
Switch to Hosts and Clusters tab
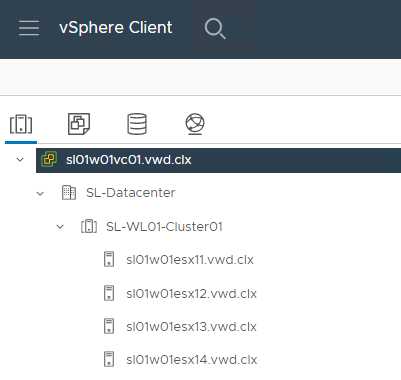[x=21, y=124]
